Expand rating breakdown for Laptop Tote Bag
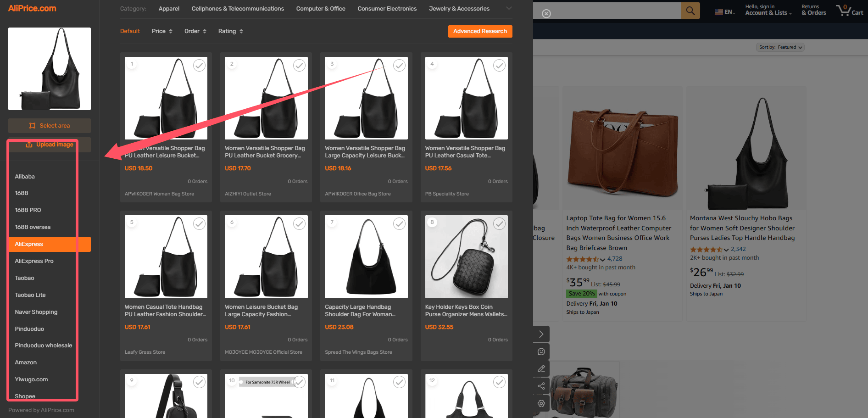Screen dimensions: 868x418 (602, 259)
